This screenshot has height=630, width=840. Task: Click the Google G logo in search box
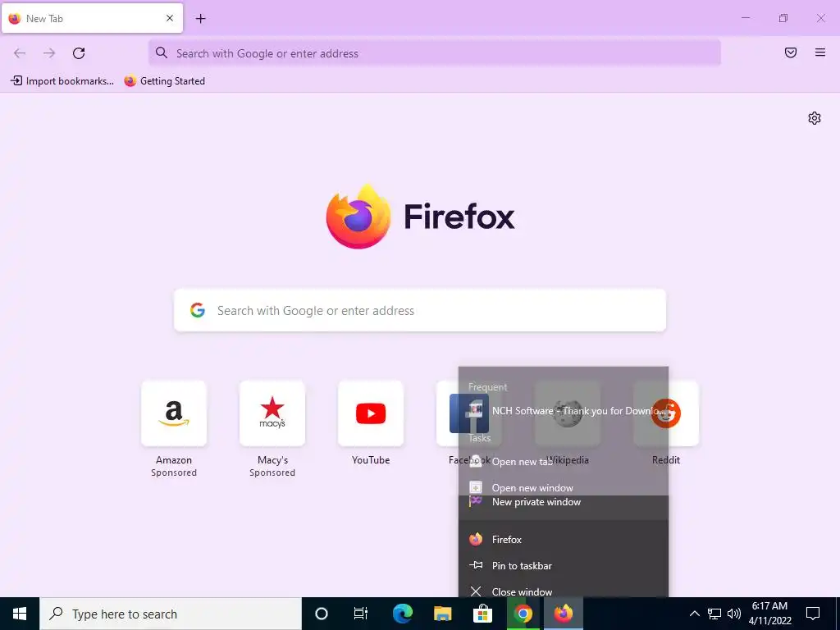(x=198, y=310)
